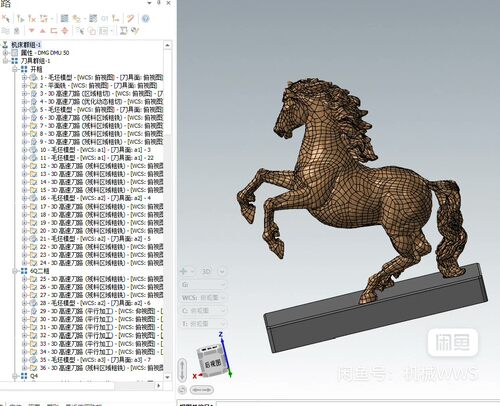Collapse the 刀具群组-1 tree node
Image resolution: width=500 pixels, height=406 pixels.
(x=5, y=61)
